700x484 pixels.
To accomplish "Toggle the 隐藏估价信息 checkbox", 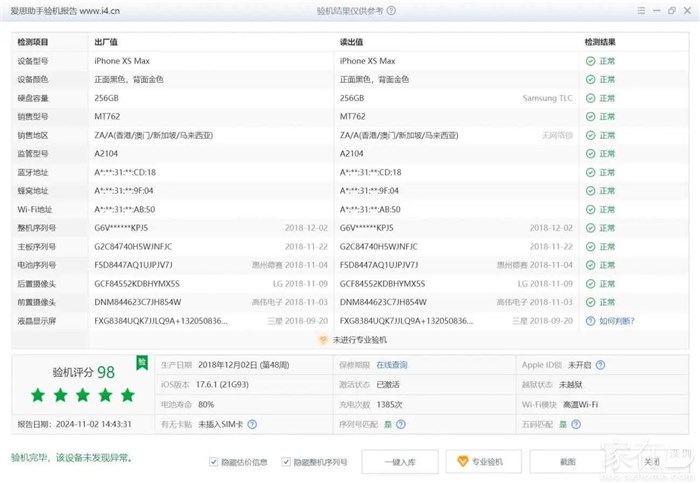I will [x=213, y=462].
